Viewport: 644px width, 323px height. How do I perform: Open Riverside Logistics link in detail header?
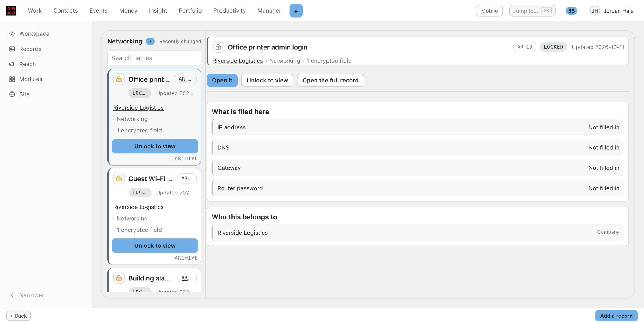pos(238,61)
